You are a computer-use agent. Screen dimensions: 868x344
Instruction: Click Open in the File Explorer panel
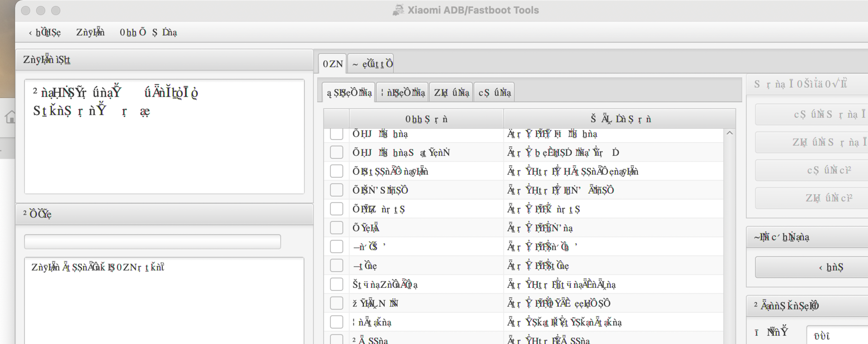coord(830,268)
